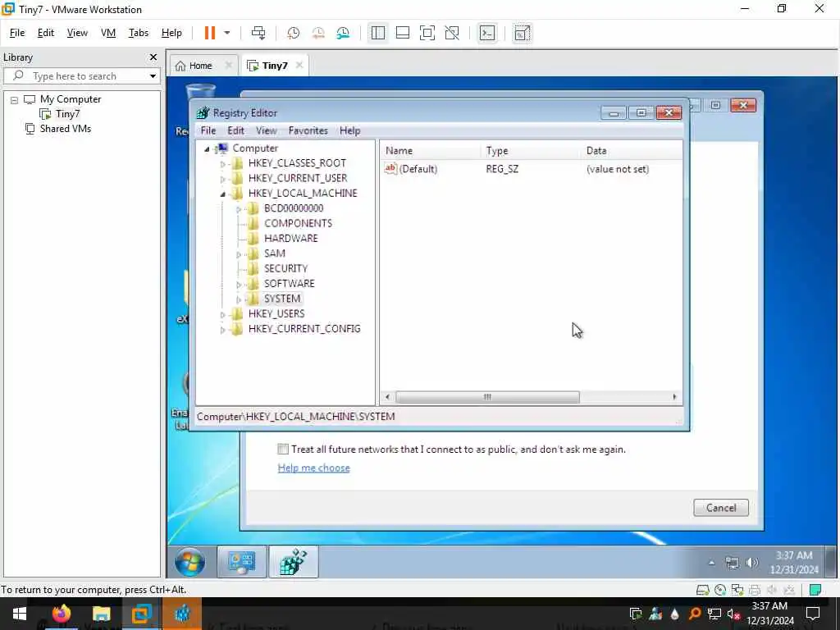Expand HKEY_USERS key
The height and width of the screenshot is (630, 840).
[x=223, y=314]
